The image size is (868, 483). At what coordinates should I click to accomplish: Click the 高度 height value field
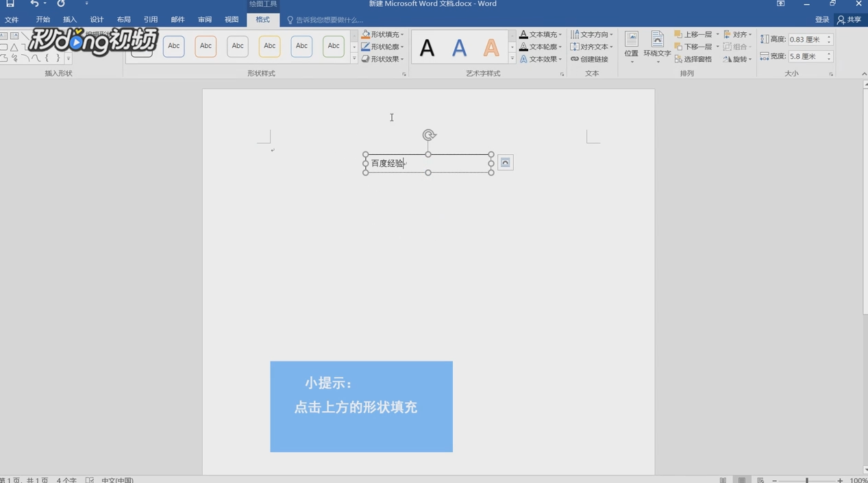coord(806,40)
